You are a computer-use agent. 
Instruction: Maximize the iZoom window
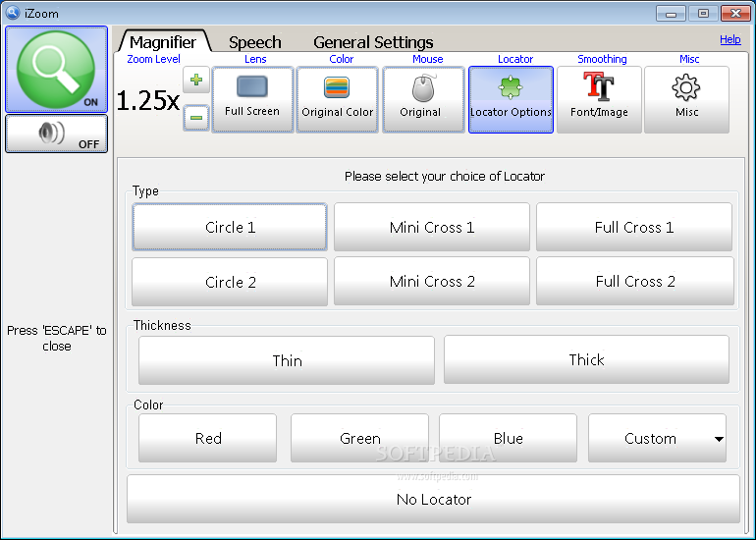click(x=703, y=14)
